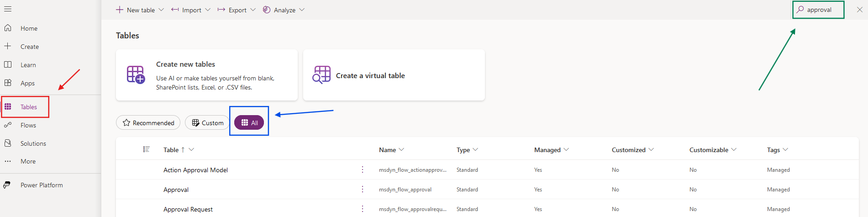Select the Custom filter pill
The image size is (868, 217).
(208, 123)
